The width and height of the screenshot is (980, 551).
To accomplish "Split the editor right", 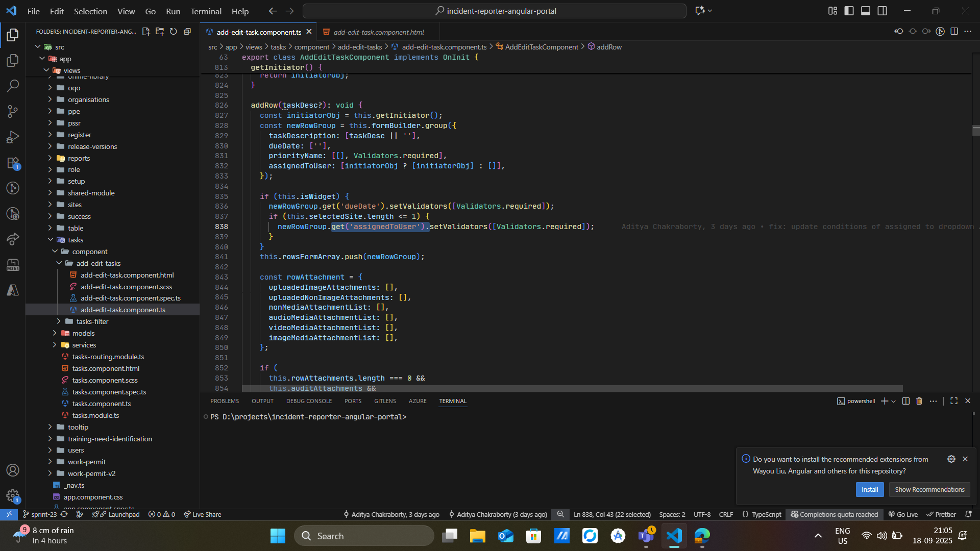I will (954, 32).
